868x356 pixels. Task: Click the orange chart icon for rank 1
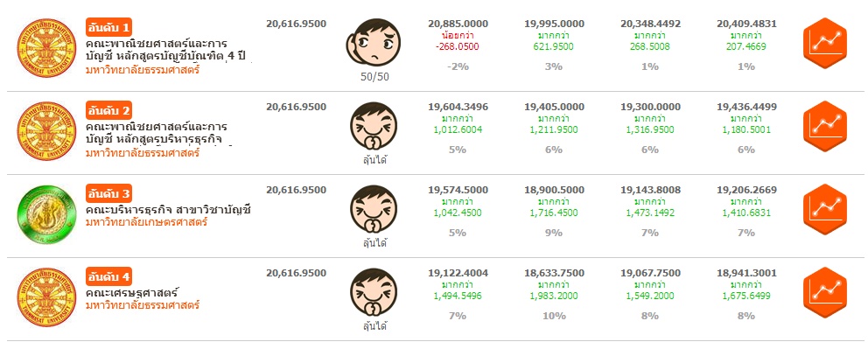tap(826, 41)
